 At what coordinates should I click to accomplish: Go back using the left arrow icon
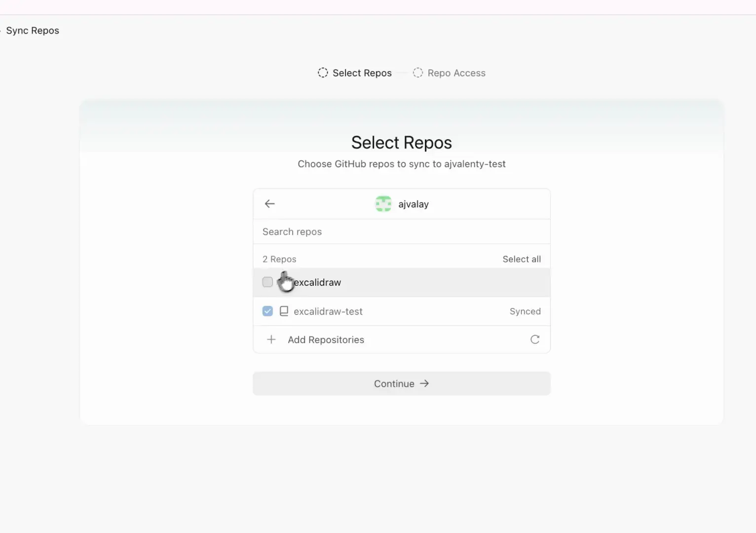(x=269, y=204)
